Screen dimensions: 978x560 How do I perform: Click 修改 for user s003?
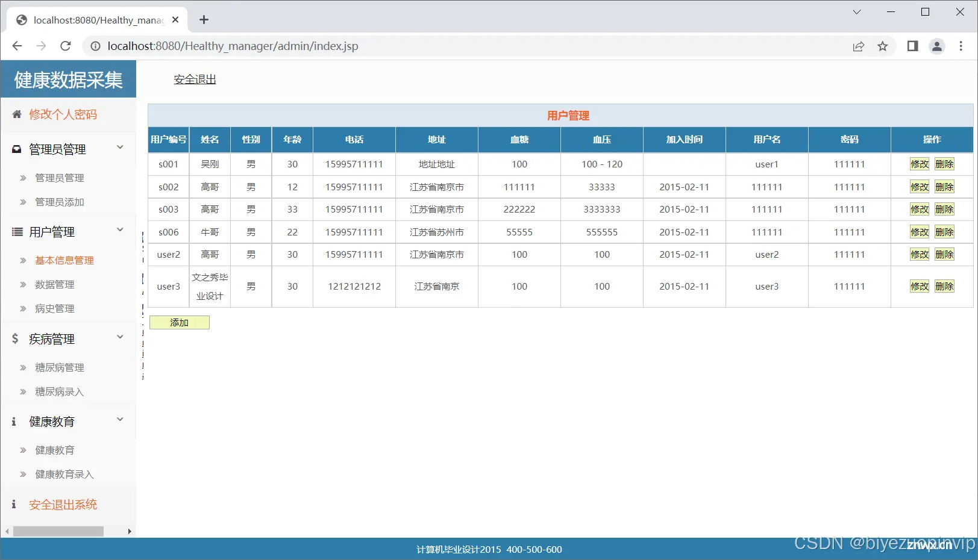click(920, 210)
